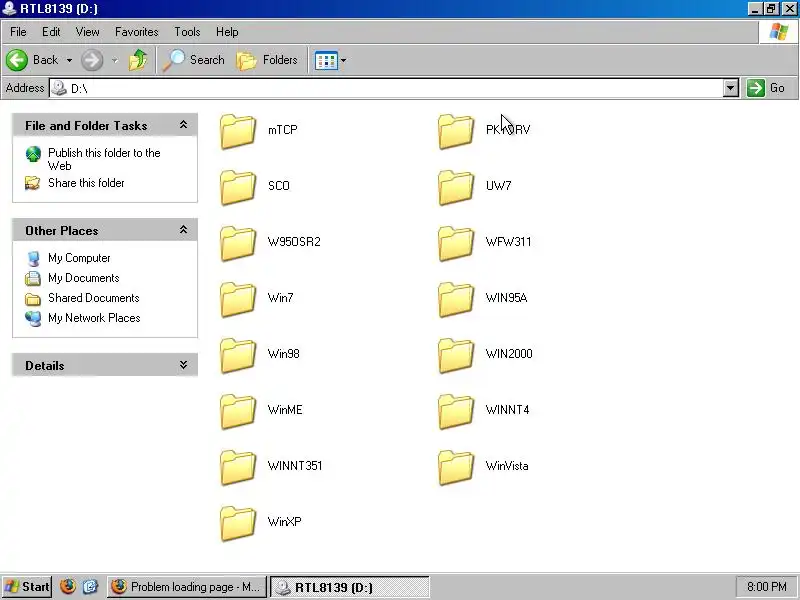Open the Views icon button

[x=326, y=61]
